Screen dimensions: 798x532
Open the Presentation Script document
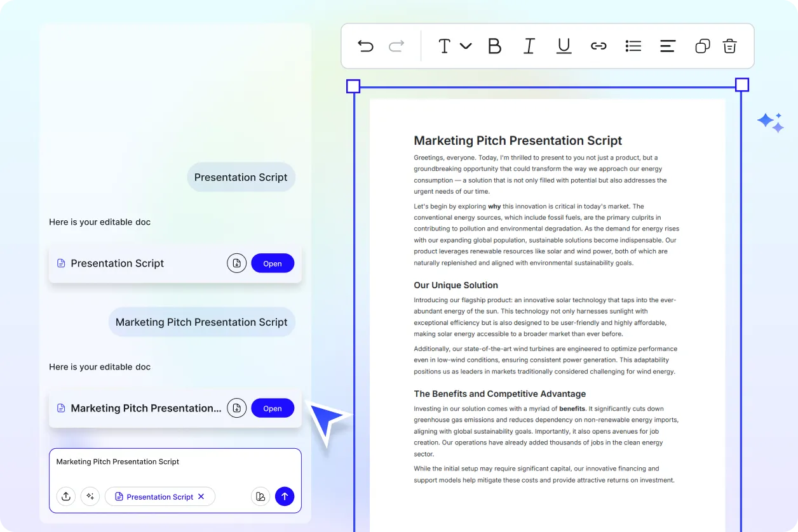tap(273, 263)
